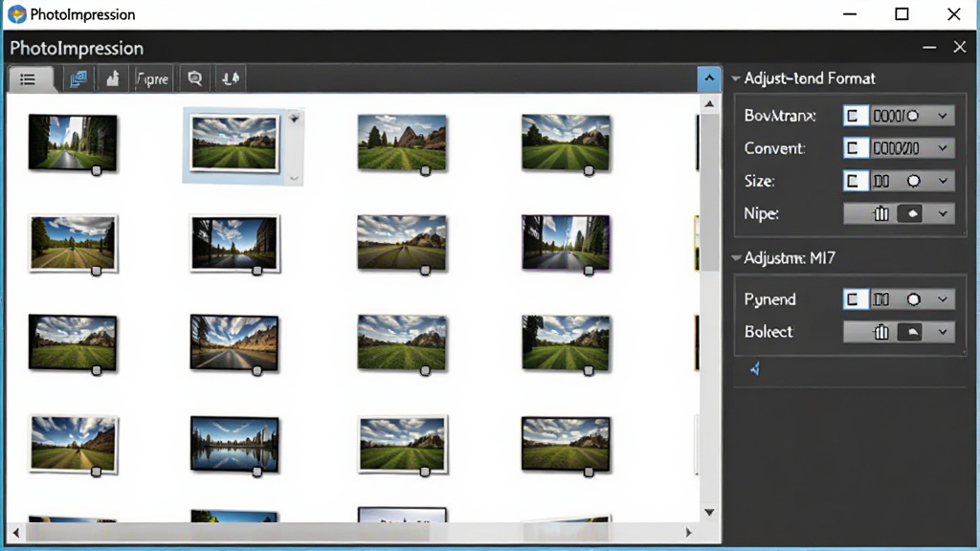Click the circle icon in Pynend row
The width and height of the screenshot is (980, 551).
pos(913,299)
